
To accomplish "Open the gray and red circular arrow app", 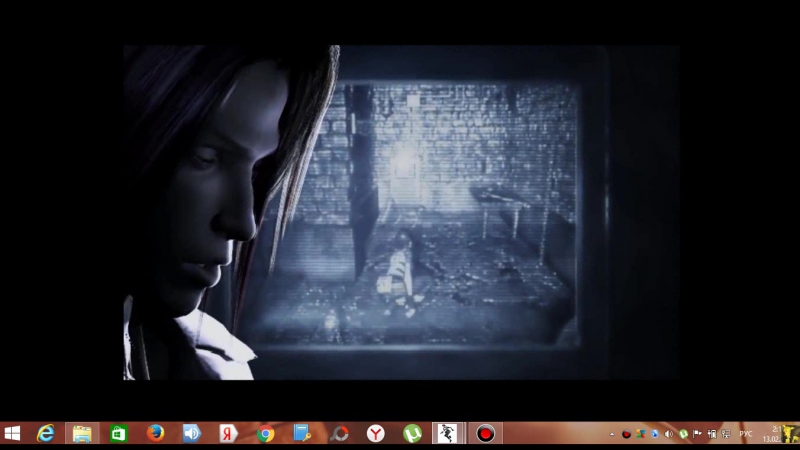I will [x=339, y=434].
